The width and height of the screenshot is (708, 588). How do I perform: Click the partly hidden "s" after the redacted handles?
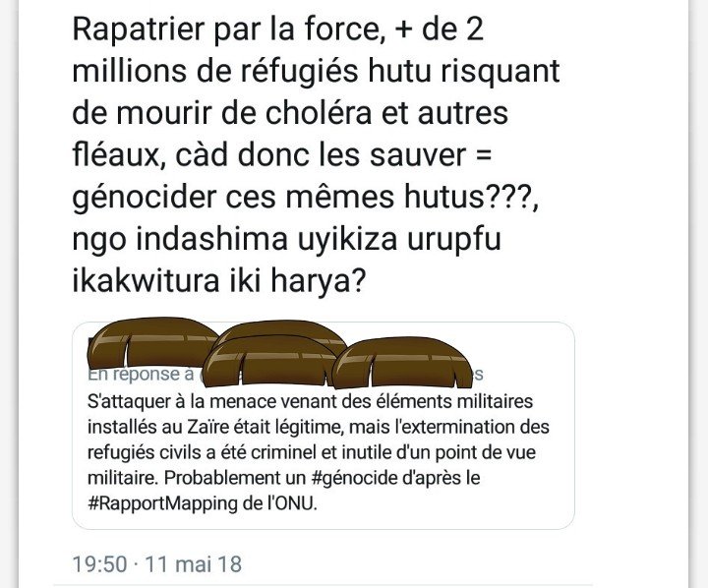click(479, 375)
